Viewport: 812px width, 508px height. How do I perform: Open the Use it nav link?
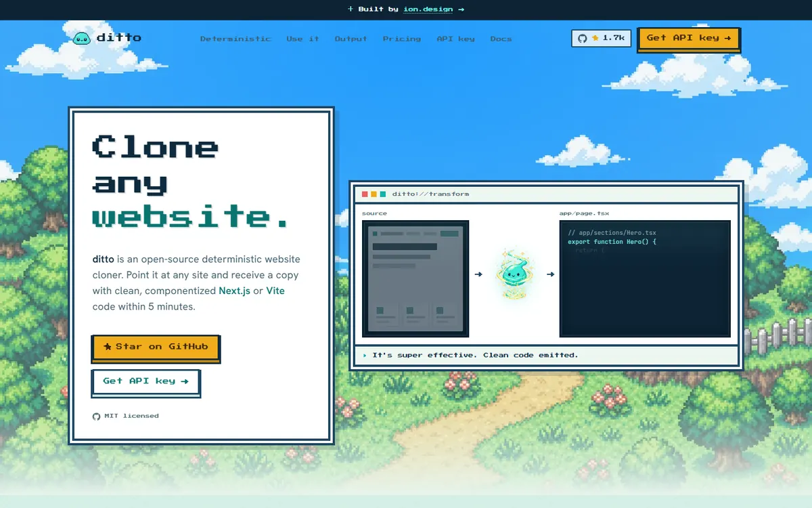[x=302, y=39]
